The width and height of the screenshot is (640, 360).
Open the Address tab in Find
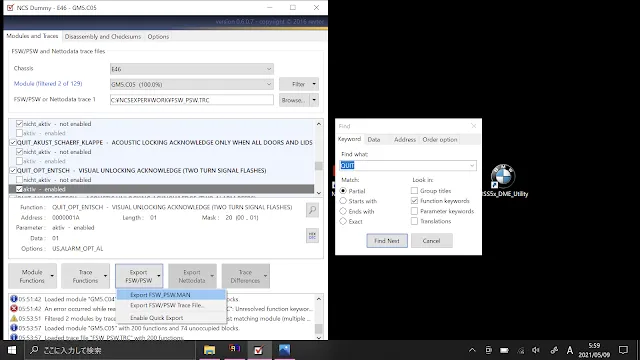point(405,140)
